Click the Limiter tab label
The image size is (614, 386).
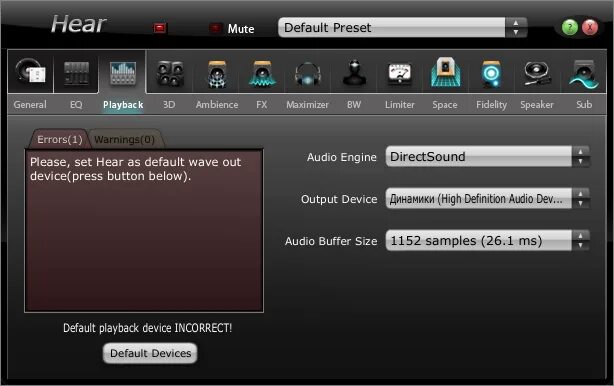(399, 105)
